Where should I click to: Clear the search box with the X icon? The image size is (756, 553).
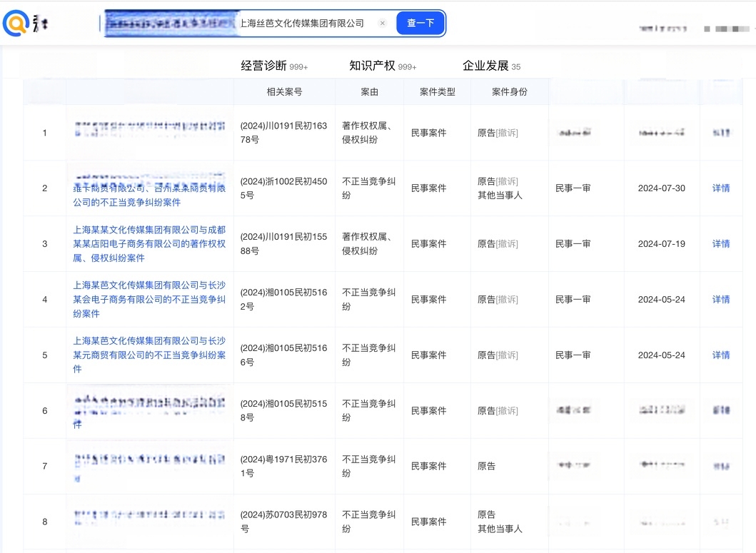[383, 23]
